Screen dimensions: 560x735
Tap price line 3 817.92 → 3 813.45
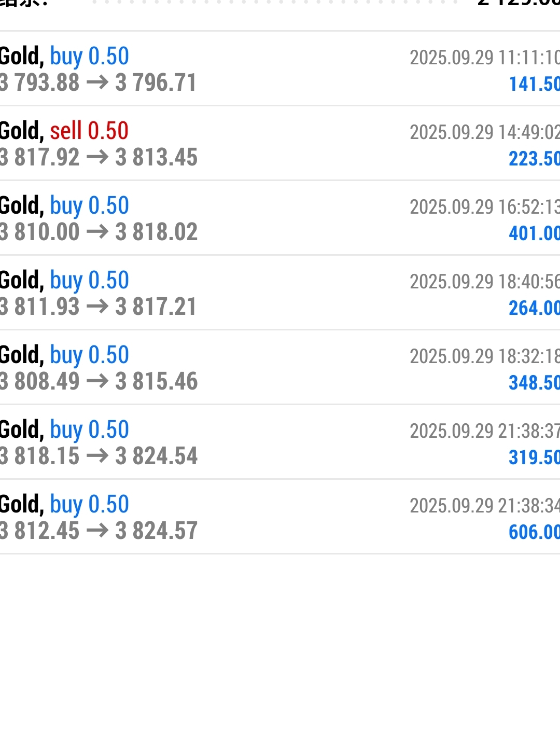click(x=99, y=157)
